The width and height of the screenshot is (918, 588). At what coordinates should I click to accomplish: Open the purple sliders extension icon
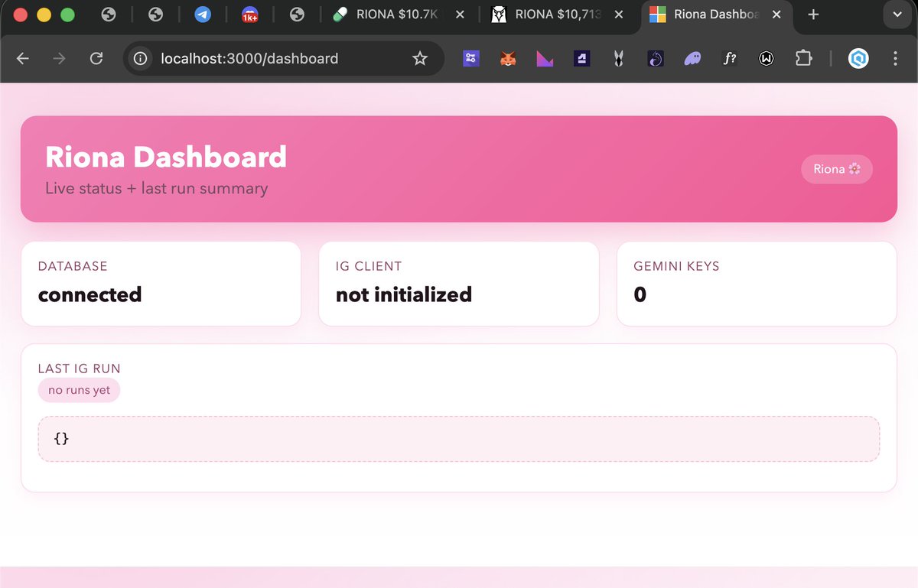coord(471,58)
